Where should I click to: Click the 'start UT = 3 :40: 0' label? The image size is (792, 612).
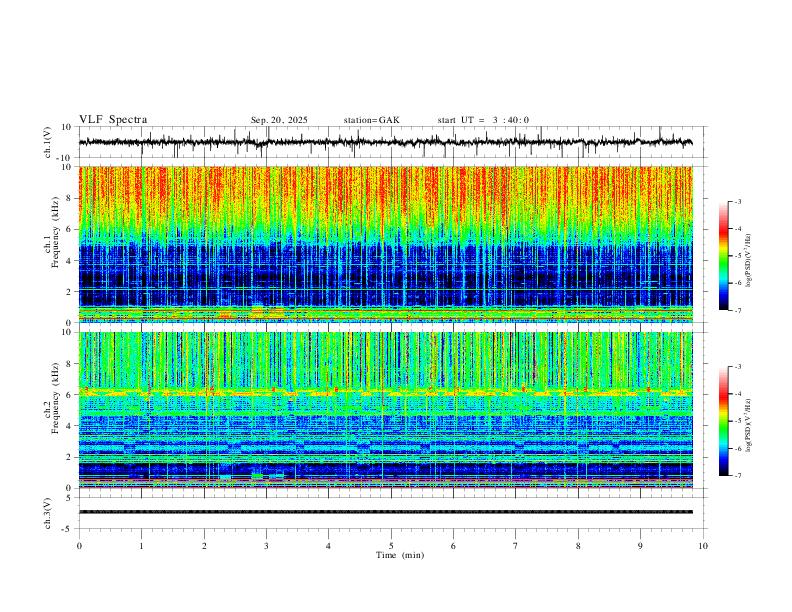click(483, 120)
